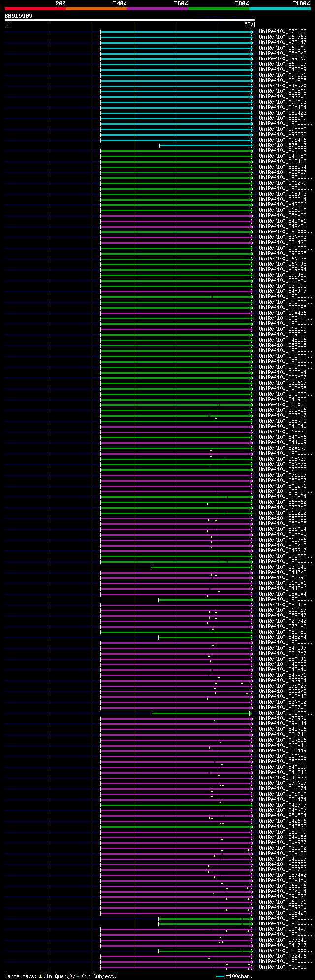Click label UniRef100_P48556
This screenshot has width=315, height=980.
(283, 340)
